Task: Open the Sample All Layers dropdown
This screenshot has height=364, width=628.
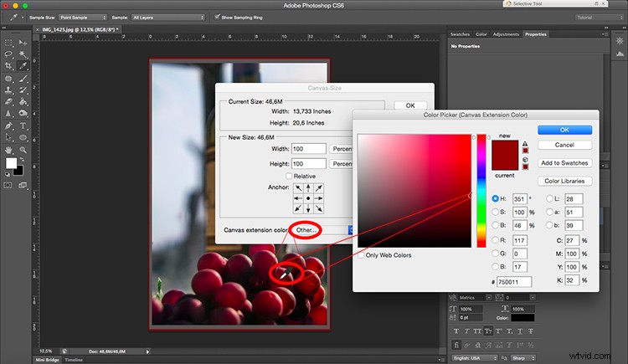Action: click(168, 18)
